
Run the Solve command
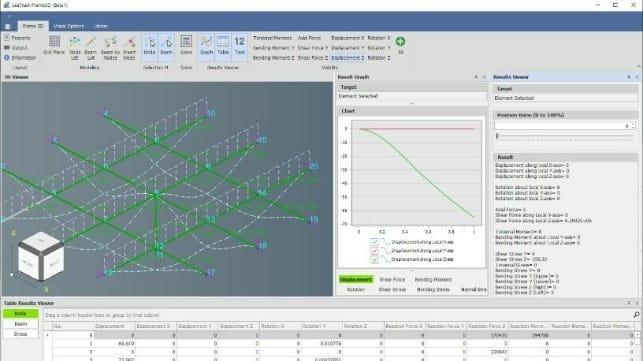[186, 46]
